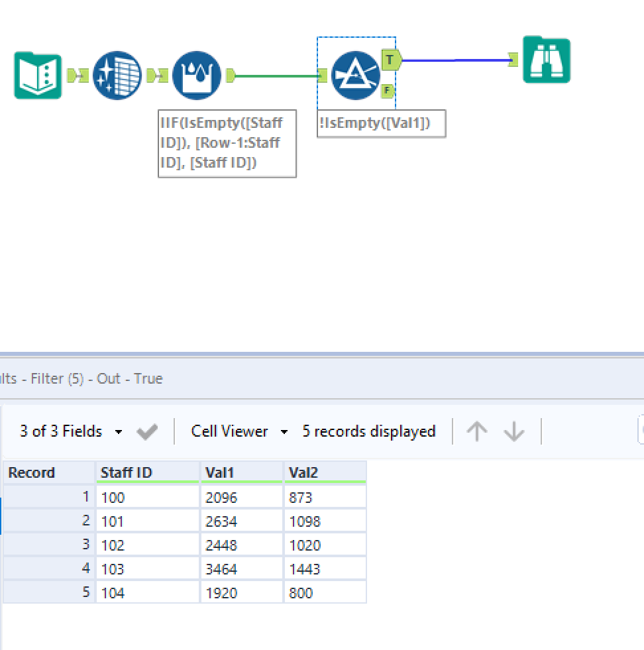Open the Cell Viewer dropdown
Screen dimensions: 644x650
239,432
